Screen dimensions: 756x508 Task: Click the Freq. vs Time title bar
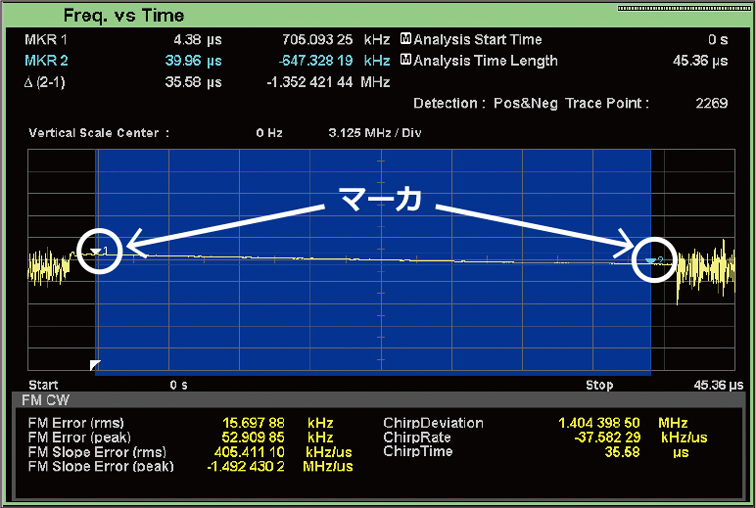(x=378, y=15)
